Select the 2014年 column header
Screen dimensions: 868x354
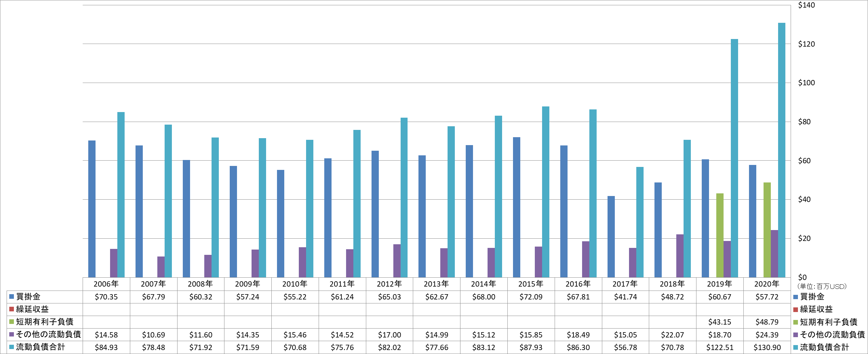pyautogui.click(x=484, y=284)
